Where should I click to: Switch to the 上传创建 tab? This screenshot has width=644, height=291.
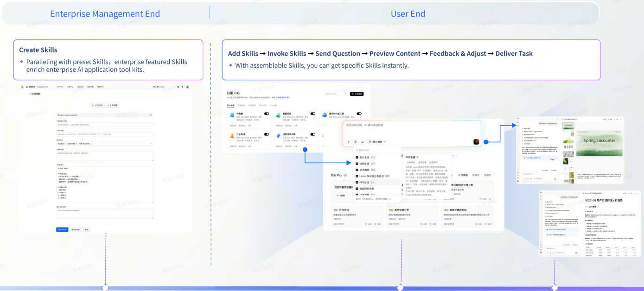click(x=112, y=105)
